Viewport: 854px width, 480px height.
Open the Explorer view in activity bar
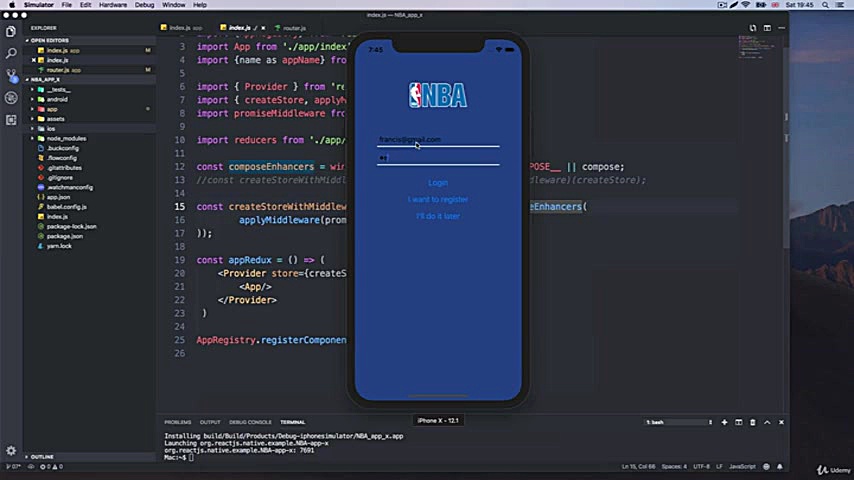(x=11, y=31)
